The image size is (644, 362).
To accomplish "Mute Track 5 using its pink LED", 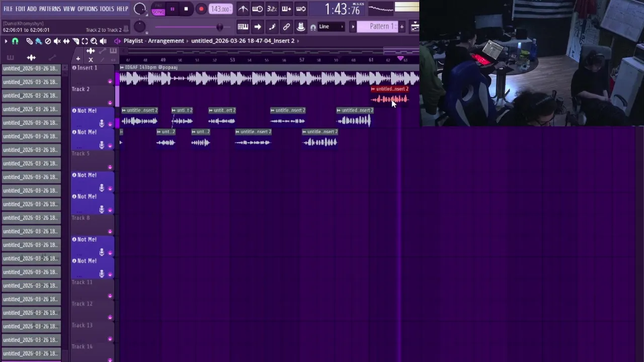I will [110, 167].
